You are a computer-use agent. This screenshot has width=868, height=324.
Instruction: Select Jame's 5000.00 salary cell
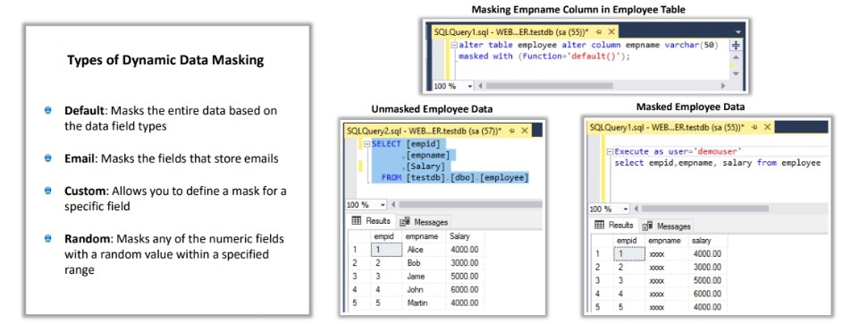pos(465,277)
